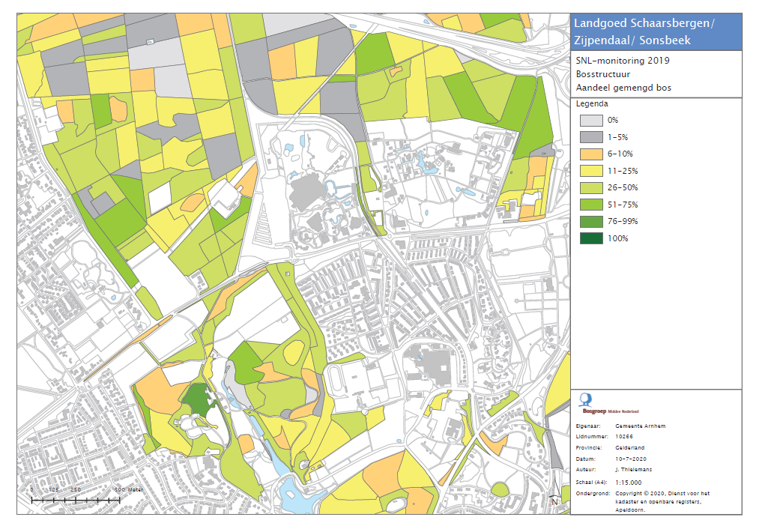Click the 0% light gray legend swatch
The width and height of the screenshot is (759, 532).
[590, 120]
